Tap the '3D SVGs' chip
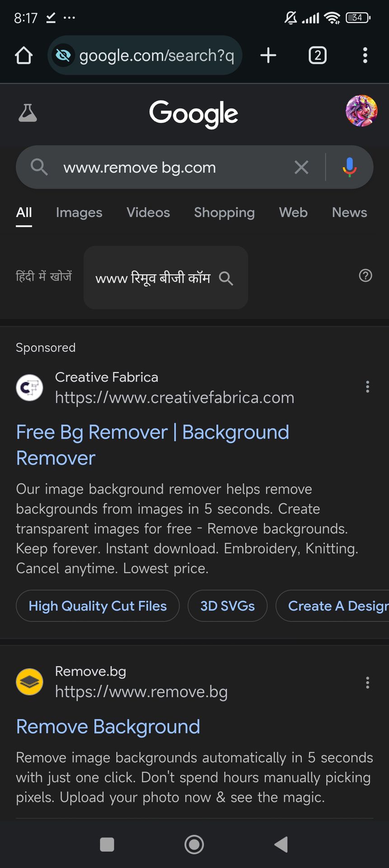The height and width of the screenshot is (868, 389). 228,606
